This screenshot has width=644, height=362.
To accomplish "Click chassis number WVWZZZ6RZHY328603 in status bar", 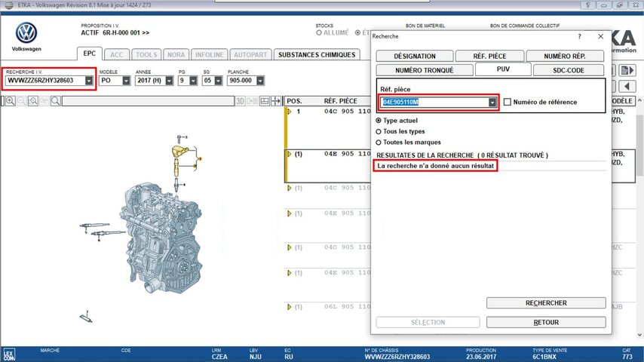I will [x=397, y=357].
